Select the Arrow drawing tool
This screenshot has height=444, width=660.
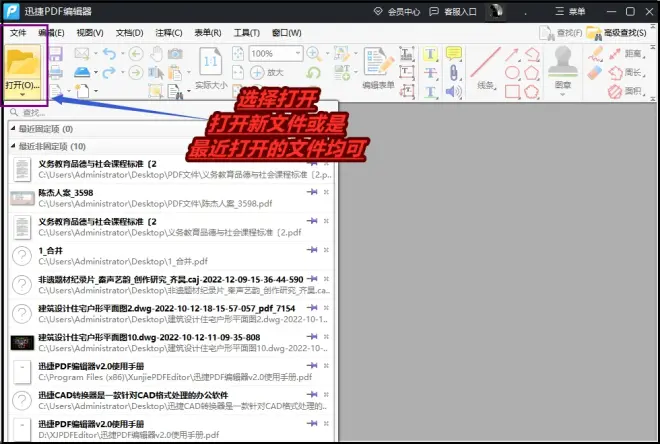pyautogui.click(x=512, y=54)
